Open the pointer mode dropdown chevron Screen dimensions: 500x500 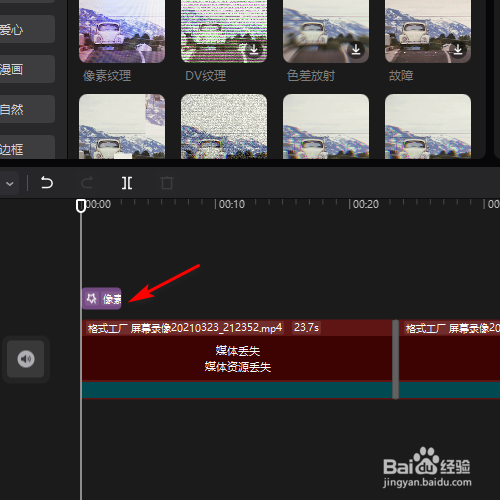pos(10,184)
